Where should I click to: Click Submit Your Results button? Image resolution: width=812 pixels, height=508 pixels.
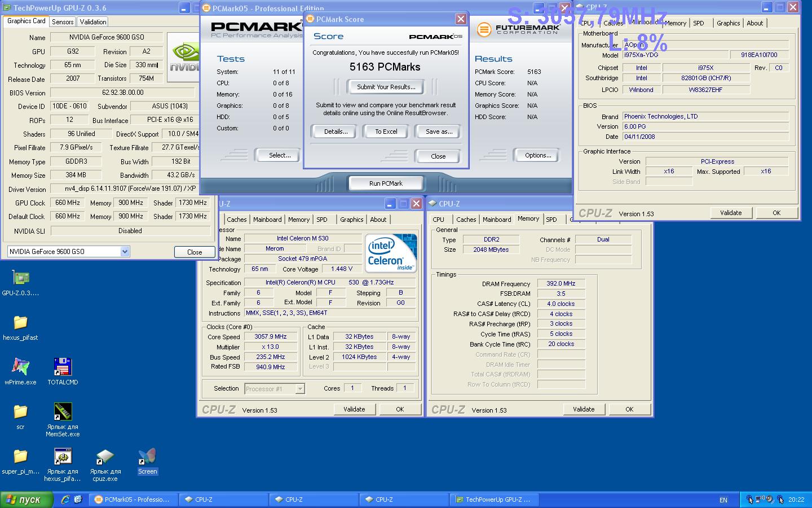[386, 86]
